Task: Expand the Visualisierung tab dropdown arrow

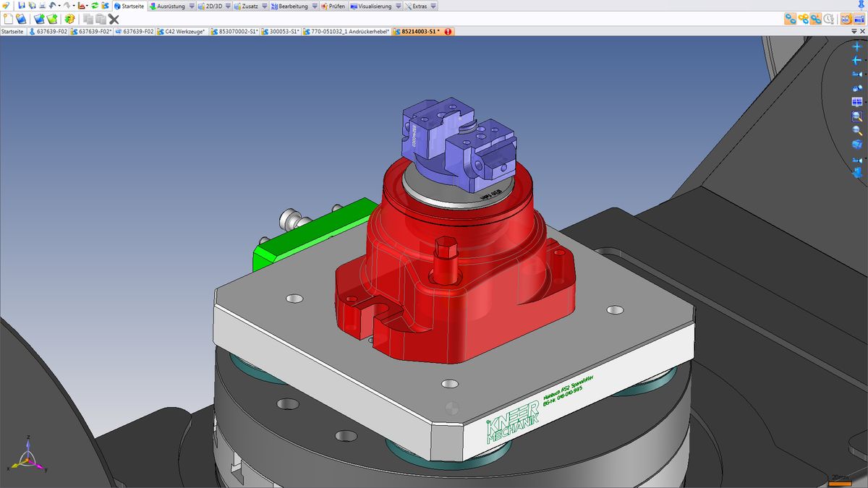Action: [398, 6]
